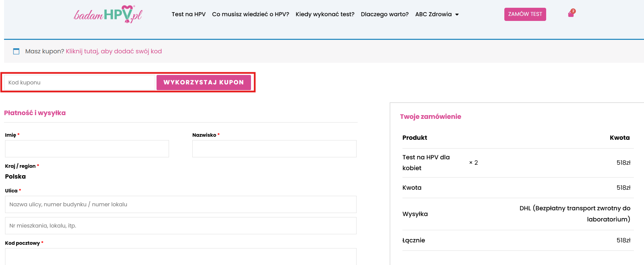Click 'Test na HPV dla kobiet' product row
This screenshot has height=265, width=644.
pyautogui.click(x=426, y=162)
